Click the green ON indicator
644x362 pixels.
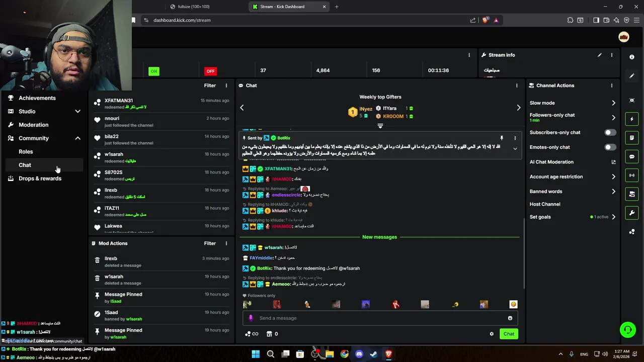click(154, 71)
